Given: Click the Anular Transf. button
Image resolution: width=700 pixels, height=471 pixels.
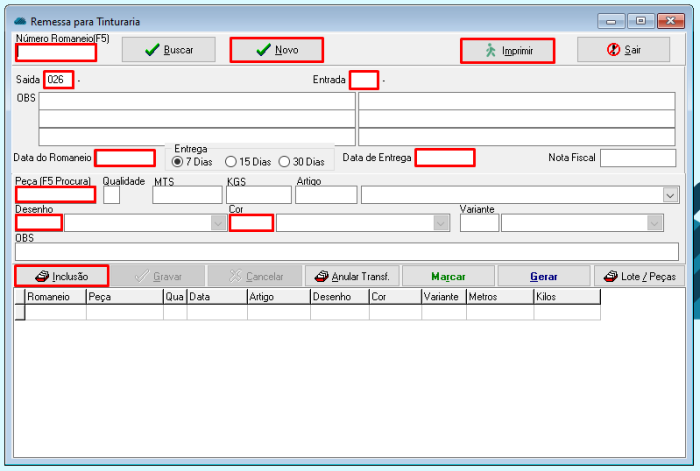Looking at the screenshot, I should (x=352, y=276).
